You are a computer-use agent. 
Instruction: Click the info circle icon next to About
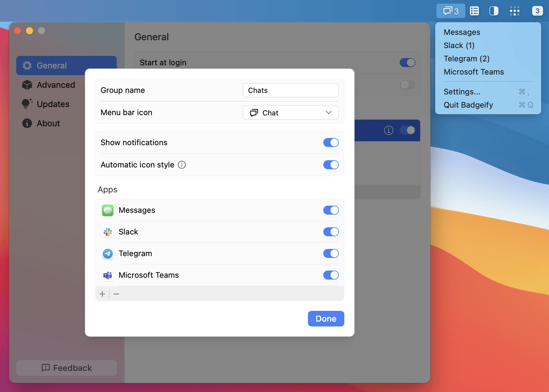click(x=27, y=123)
